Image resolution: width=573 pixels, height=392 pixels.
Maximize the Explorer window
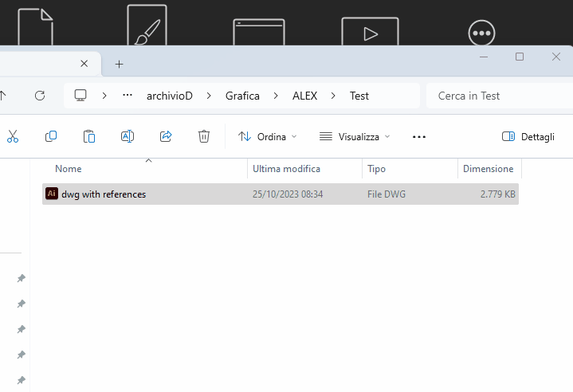click(520, 57)
